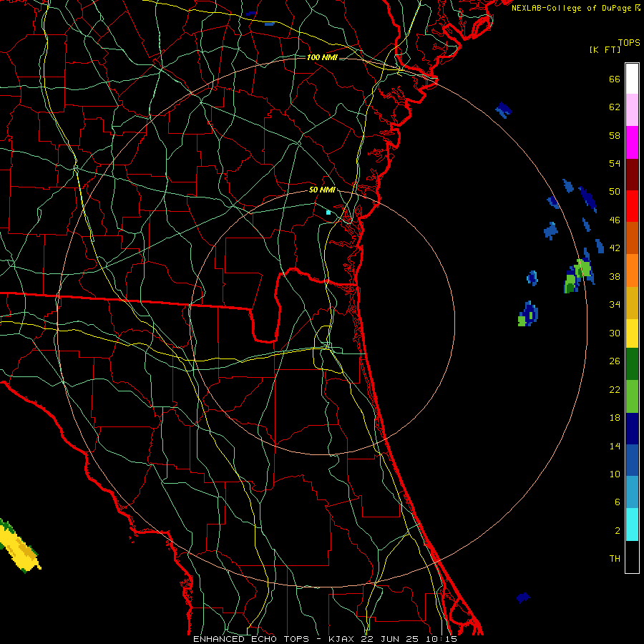Click the blue echo northeast outside the 100 NMI ring
This screenshot has height=644, width=644.
pyautogui.click(x=504, y=109)
